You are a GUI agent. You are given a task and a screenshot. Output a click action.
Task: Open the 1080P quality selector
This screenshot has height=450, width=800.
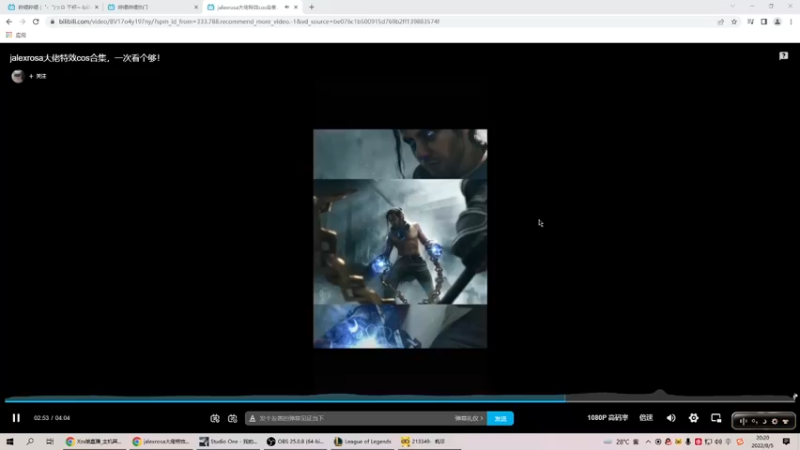[607, 418]
